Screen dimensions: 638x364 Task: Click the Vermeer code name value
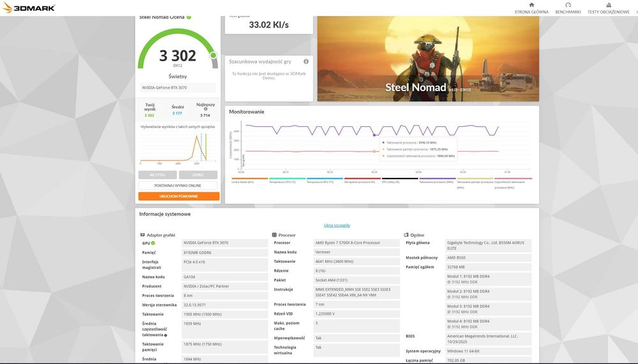pos(357,252)
